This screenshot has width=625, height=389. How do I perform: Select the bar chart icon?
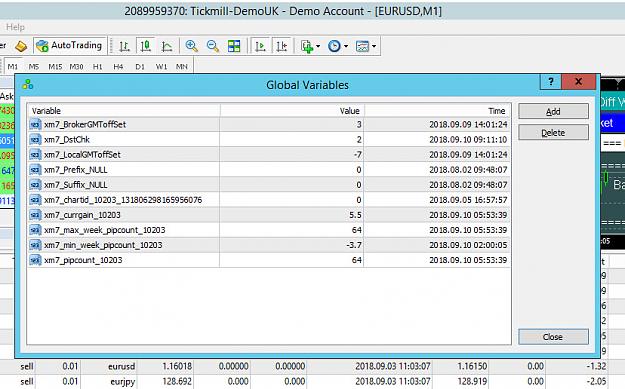click(x=125, y=46)
